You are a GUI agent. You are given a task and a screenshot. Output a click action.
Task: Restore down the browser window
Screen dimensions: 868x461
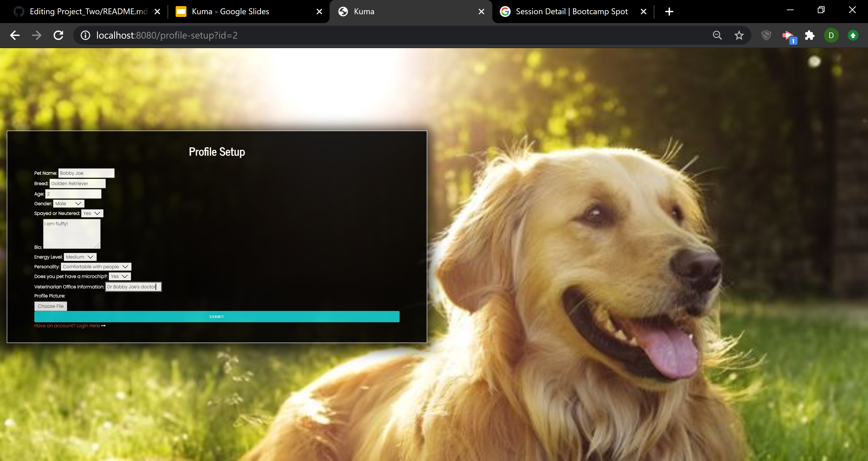pyautogui.click(x=821, y=10)
